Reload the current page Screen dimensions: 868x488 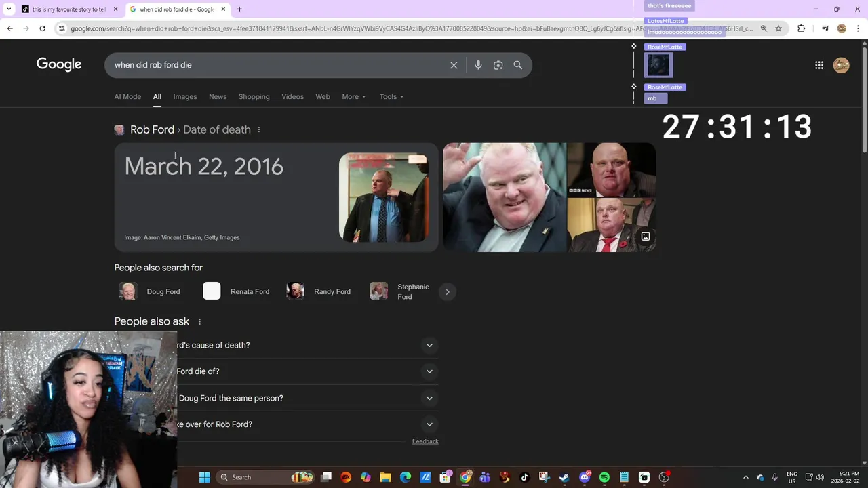tap(42, 28)
